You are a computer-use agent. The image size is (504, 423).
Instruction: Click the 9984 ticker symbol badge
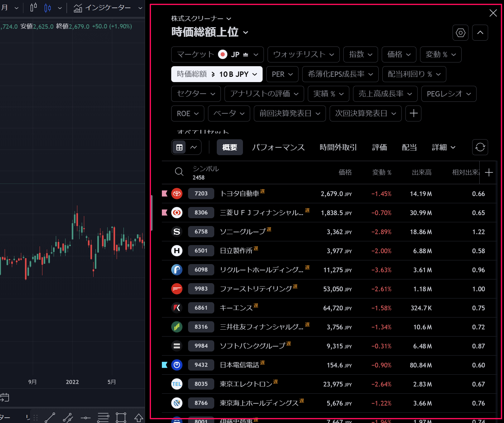coord(201,346)
